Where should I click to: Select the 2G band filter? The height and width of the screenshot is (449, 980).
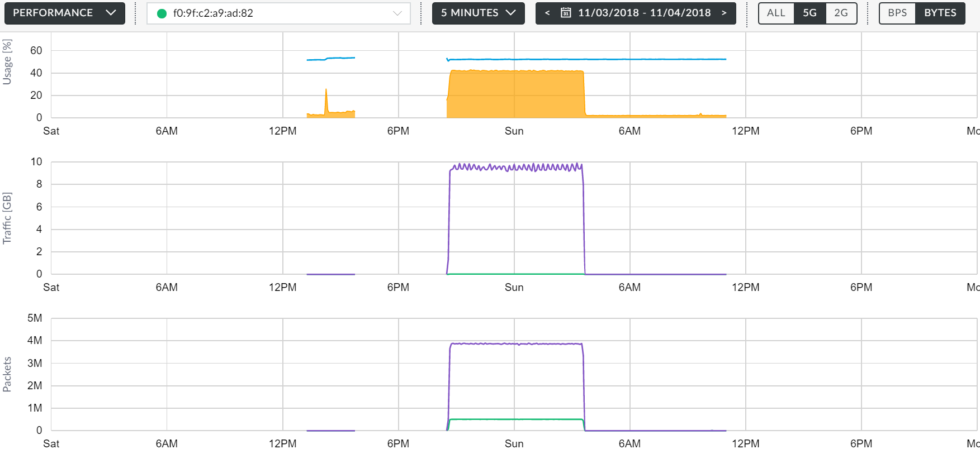click(841, 13)
